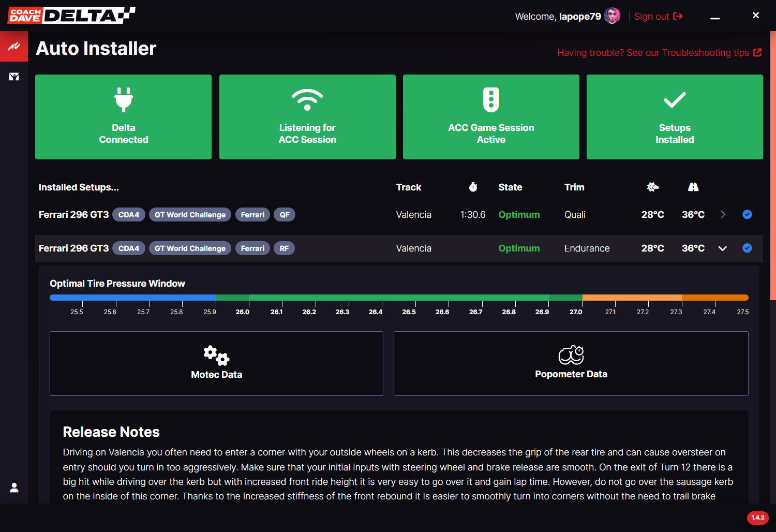Click the Popometer logo icon
Image resolution: width=776 pixels, height=532 pixels.
[571, 355]
